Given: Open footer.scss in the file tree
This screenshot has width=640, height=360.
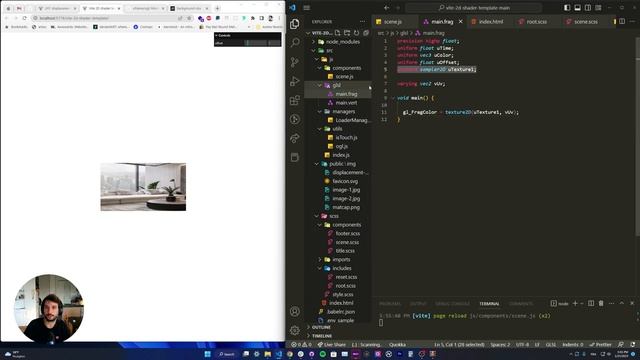Looking at the screenshot, I should coord(347,233).
